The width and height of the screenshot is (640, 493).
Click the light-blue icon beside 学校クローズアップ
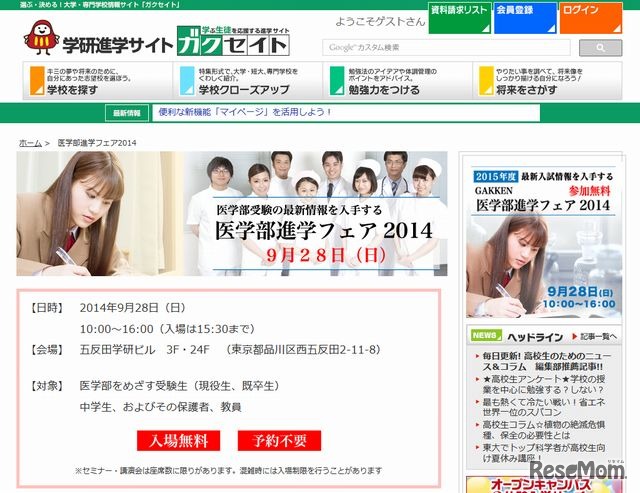187,81
